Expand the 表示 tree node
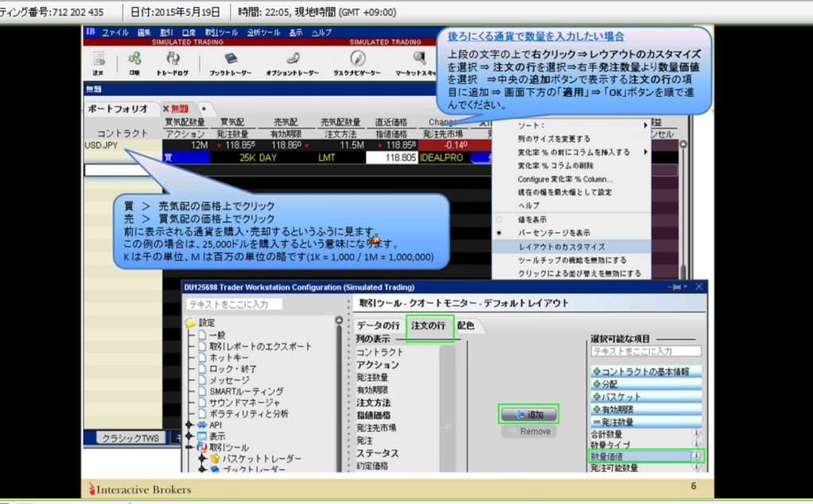813x504 pixels. tap(190, 436)
